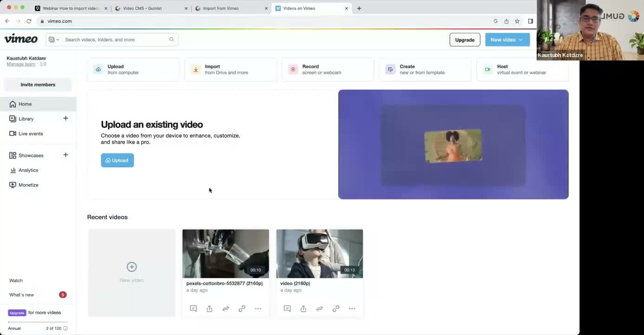Open the New video dropdown
644x335 pixels.
(x=507, y=40)
